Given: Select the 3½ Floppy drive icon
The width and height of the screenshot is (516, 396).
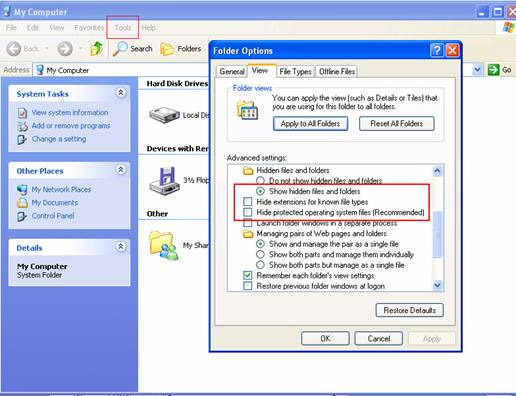Looking at the screenshot, I should tap(165, 180).
